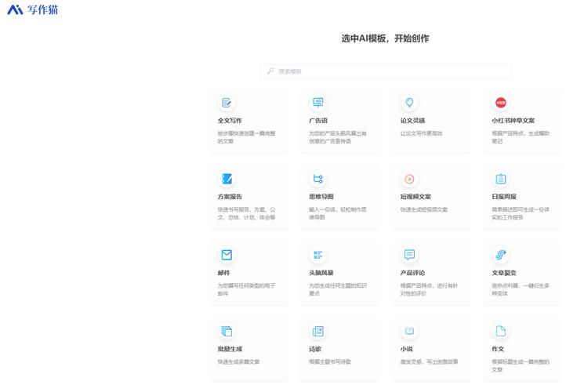Open the 方案报告 template title
Image resolution: width=584 pixels, height=392 pixels.
click(x=230, y=196)
